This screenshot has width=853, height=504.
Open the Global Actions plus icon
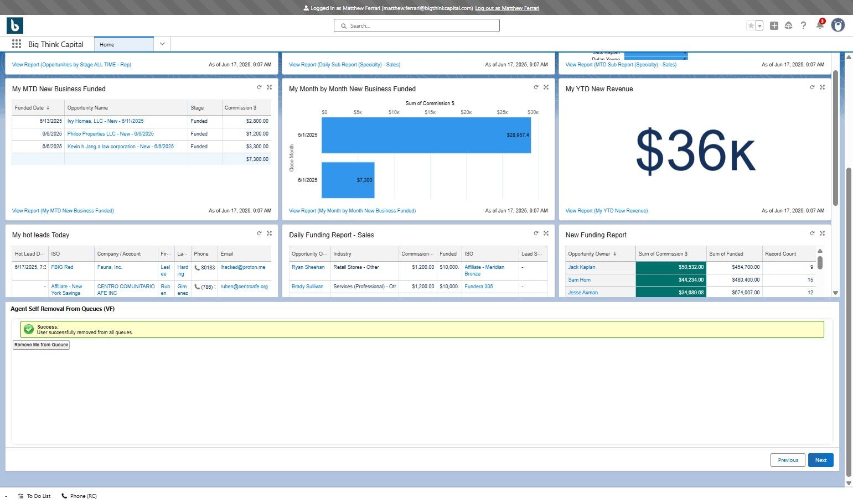pyautogui.click(x=774, y=25)
